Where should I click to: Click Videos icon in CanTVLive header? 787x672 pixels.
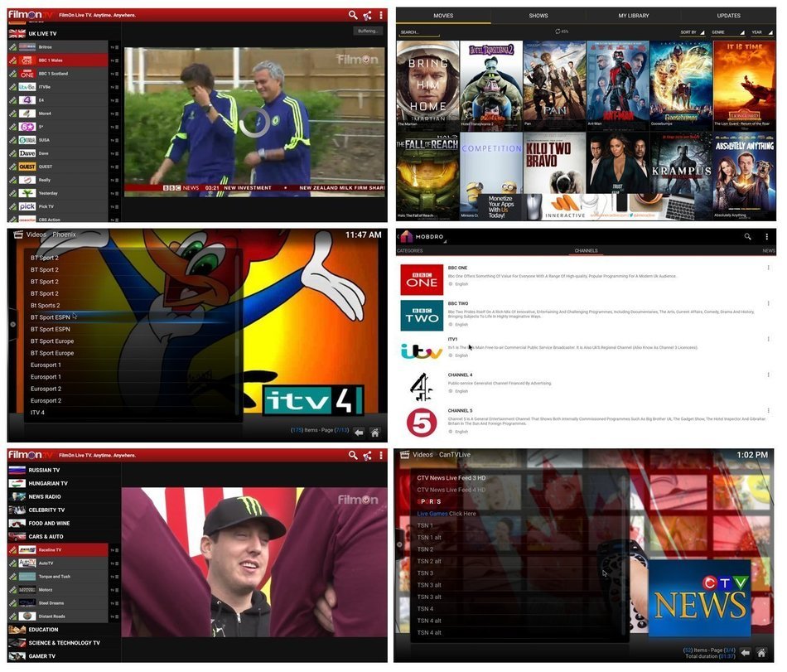404,455
